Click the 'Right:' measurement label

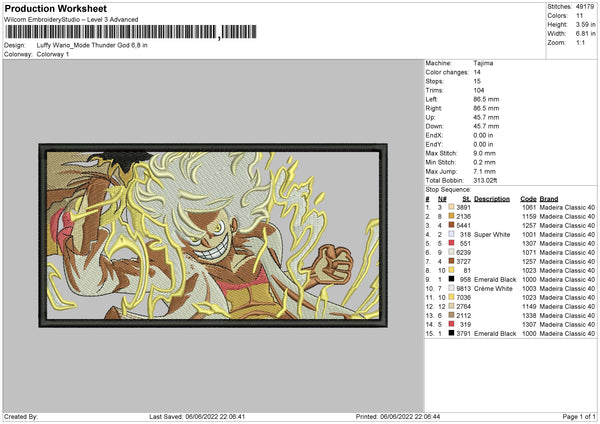coord(433,108)
